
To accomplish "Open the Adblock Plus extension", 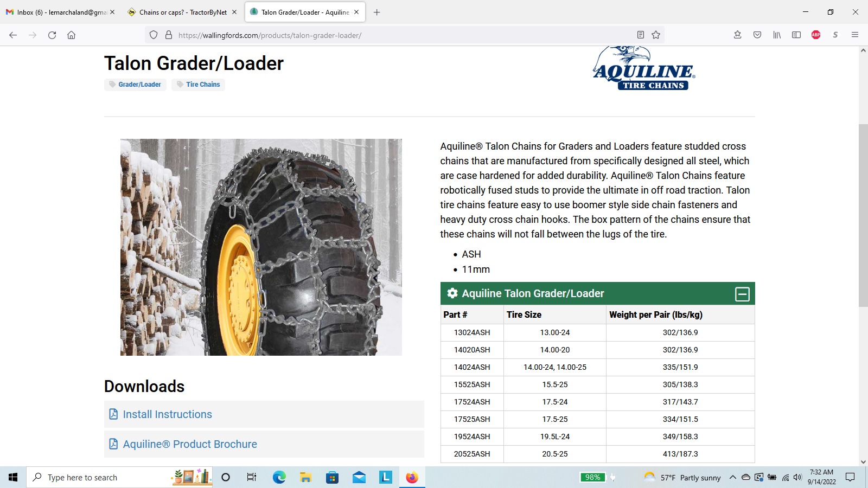I will point(816,35).
